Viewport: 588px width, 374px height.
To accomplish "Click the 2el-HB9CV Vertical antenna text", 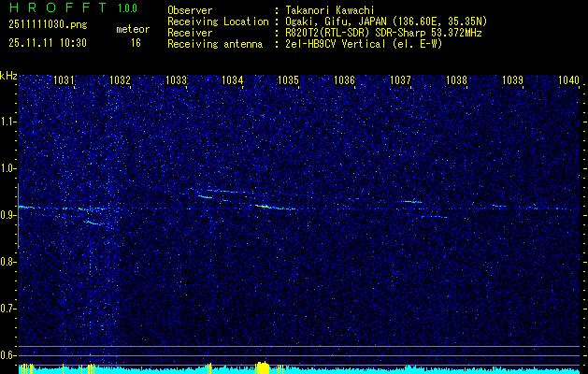I will [364, 44].
